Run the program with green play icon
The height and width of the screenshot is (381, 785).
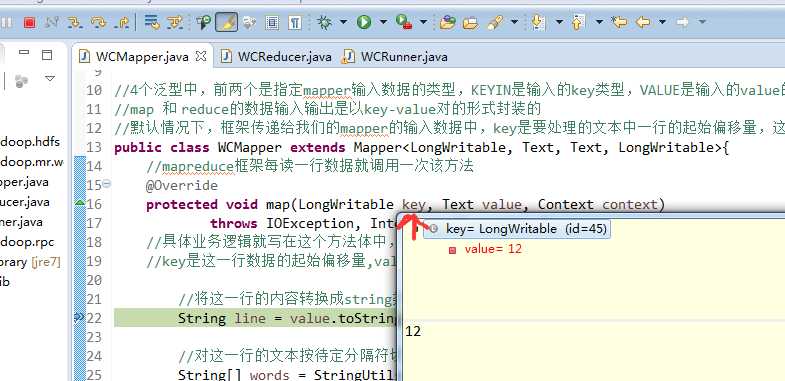[364, 22]
